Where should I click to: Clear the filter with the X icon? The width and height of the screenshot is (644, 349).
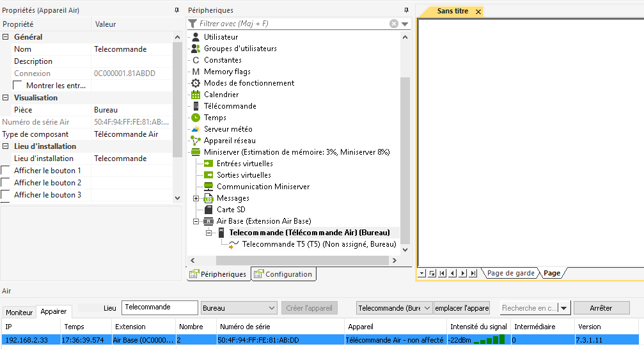pos(394,24)
